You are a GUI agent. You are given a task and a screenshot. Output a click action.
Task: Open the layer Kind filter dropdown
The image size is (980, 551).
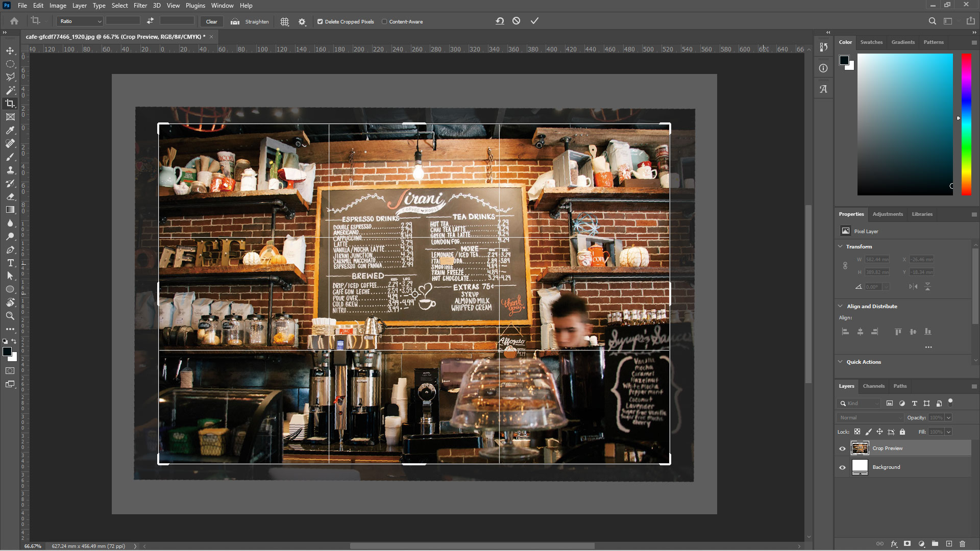859,403
